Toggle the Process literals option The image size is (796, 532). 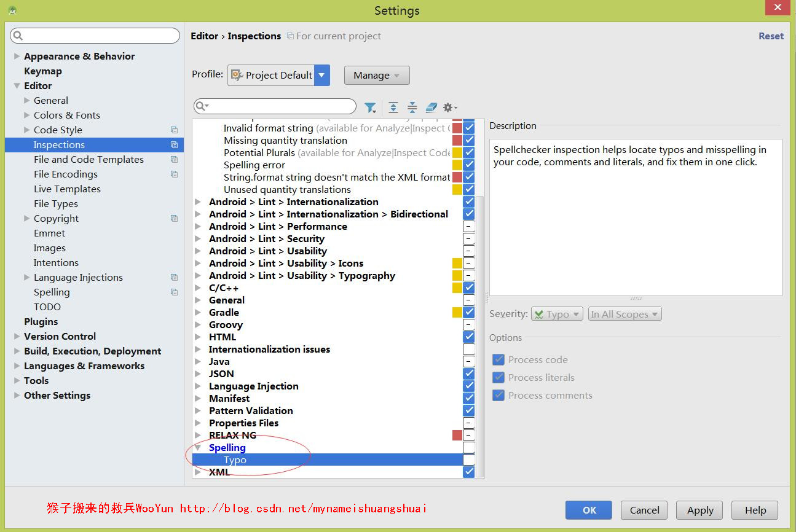coord(498,377)
